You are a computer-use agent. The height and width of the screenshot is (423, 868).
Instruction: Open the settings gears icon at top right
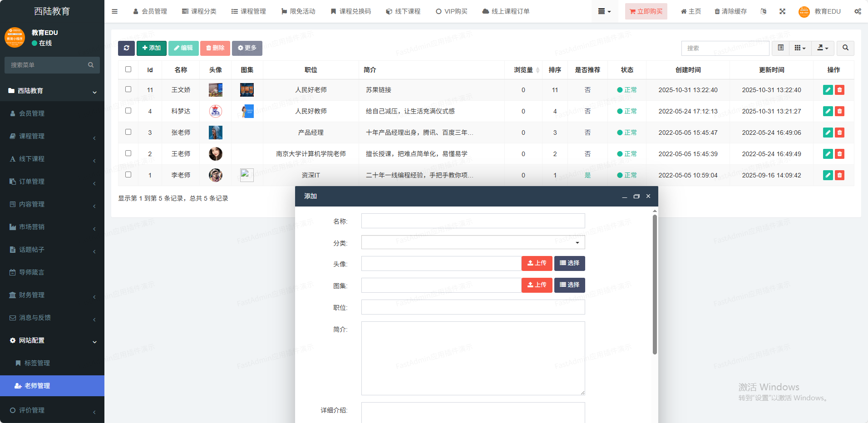[x=857, y=11]
